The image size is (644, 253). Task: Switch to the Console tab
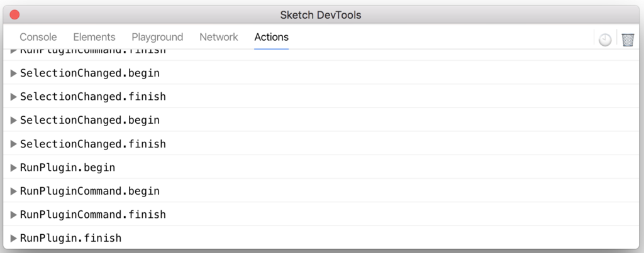pos(38,37)
